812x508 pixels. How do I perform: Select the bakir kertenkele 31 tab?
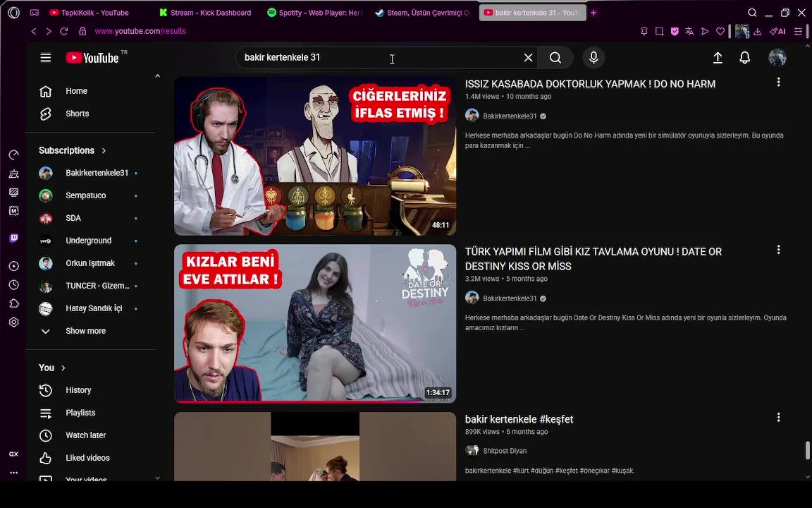pos(531,13)
